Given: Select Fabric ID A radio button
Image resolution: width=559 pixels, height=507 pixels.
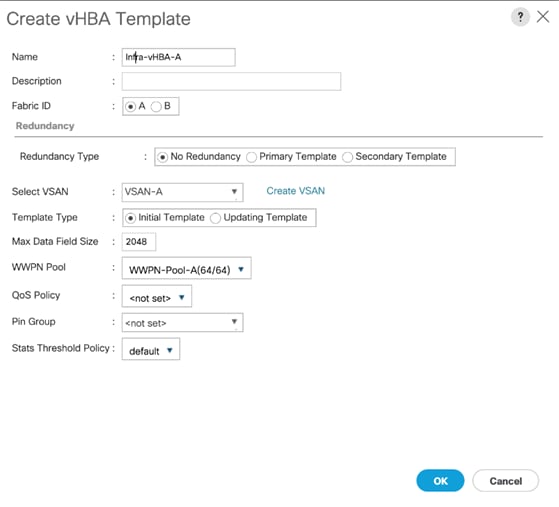Looking at the screenshot, I should point(130,106).
